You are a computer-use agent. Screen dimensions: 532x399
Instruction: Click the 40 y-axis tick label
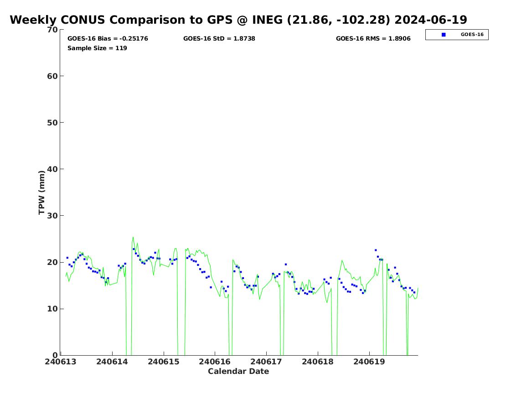coord(52,169)
